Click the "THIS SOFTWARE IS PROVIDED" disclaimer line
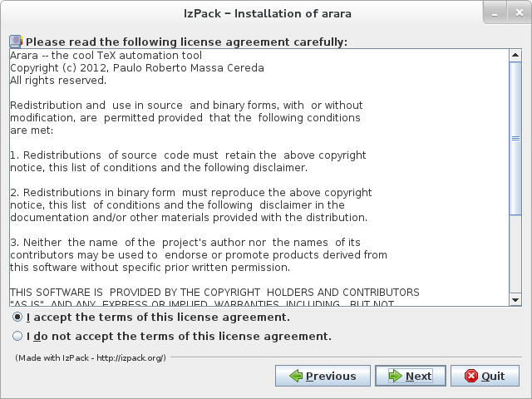The image size is (532, 399). [x=214, y=293]
